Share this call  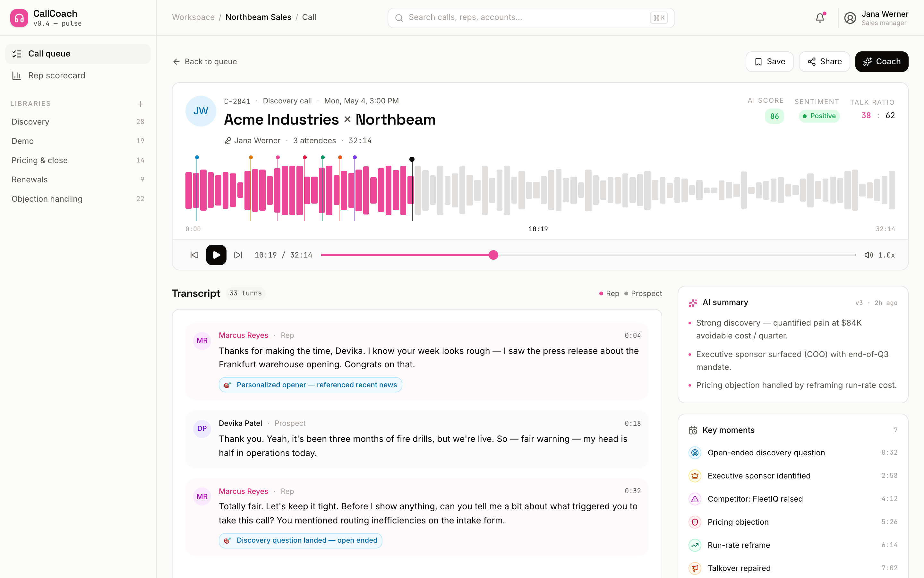(x=824, y=62)
